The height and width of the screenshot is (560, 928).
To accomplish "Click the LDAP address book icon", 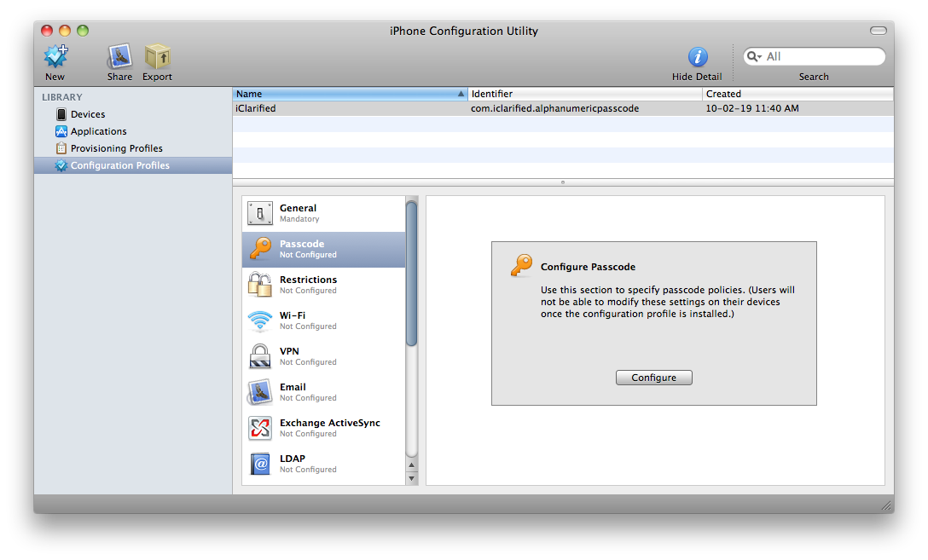I will click(260, 464).
